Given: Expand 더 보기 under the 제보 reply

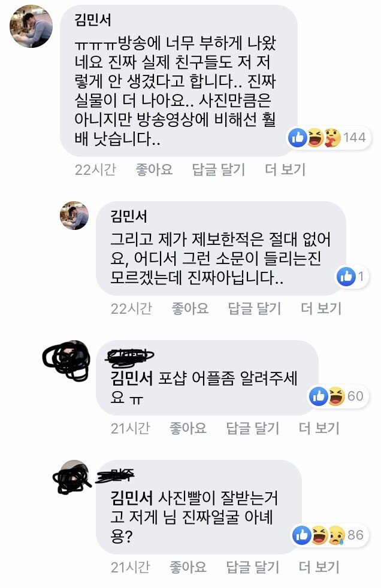Looking at the screenshot, I should [321, 308].
